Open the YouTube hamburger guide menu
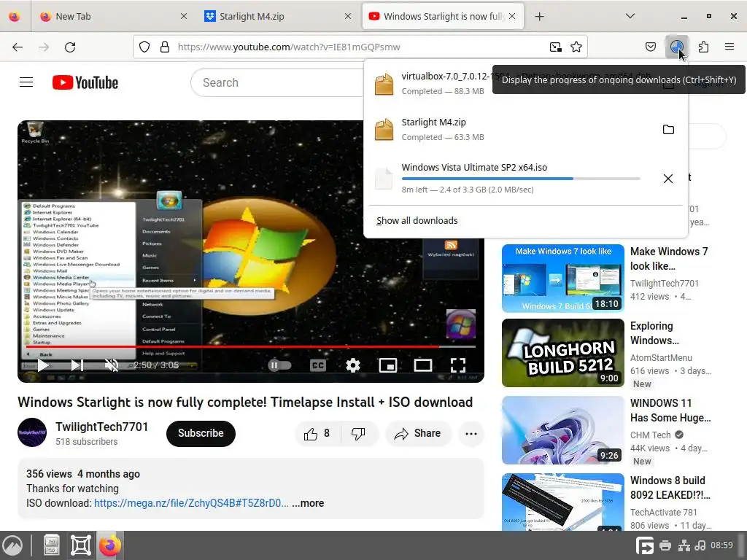 [26, 82]
